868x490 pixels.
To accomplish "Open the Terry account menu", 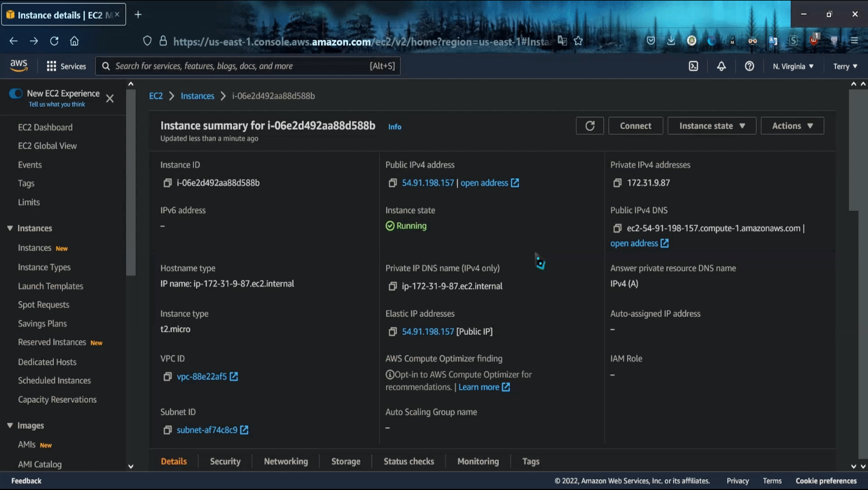I will point(845,66).
